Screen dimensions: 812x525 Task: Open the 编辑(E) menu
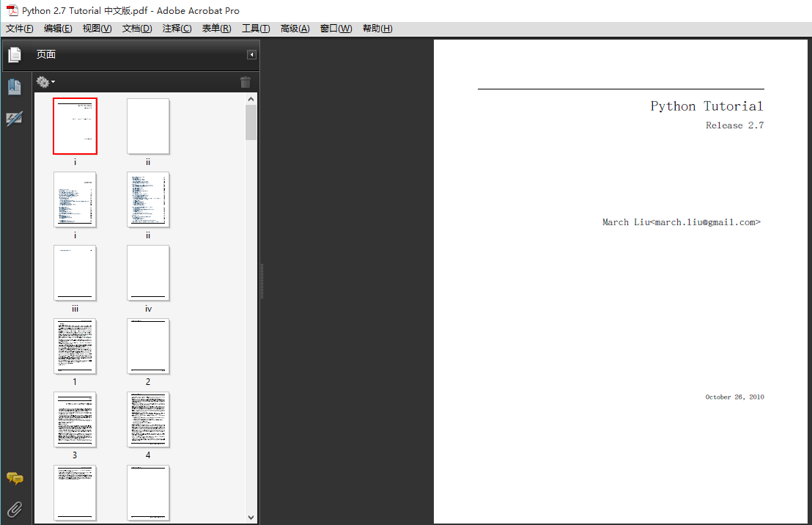58,29
